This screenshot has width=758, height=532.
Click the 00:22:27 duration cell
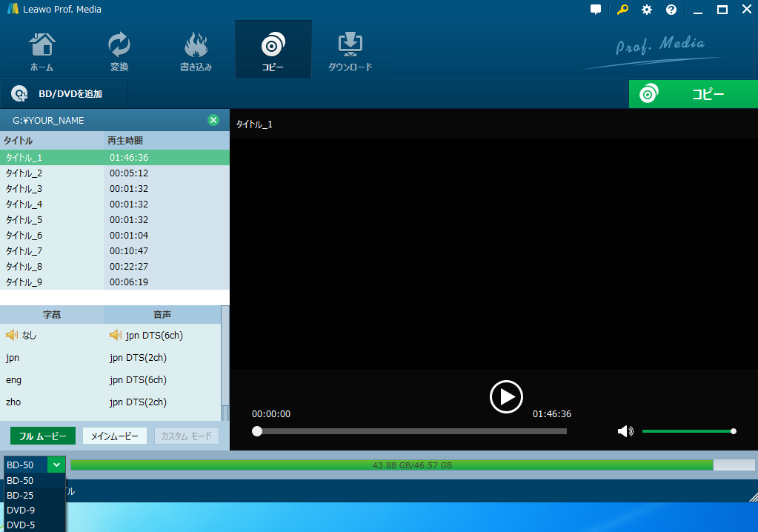pyautogui.click(x=129, y=266)
